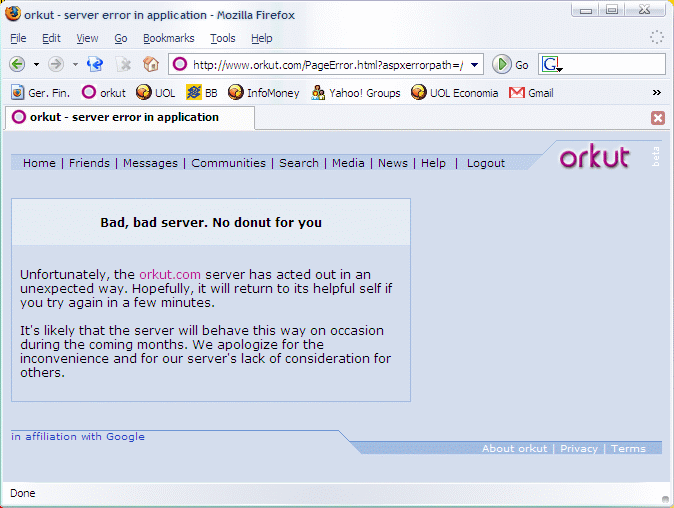
Task: Click the 'Done' status bar text
Action: [23, 493]
